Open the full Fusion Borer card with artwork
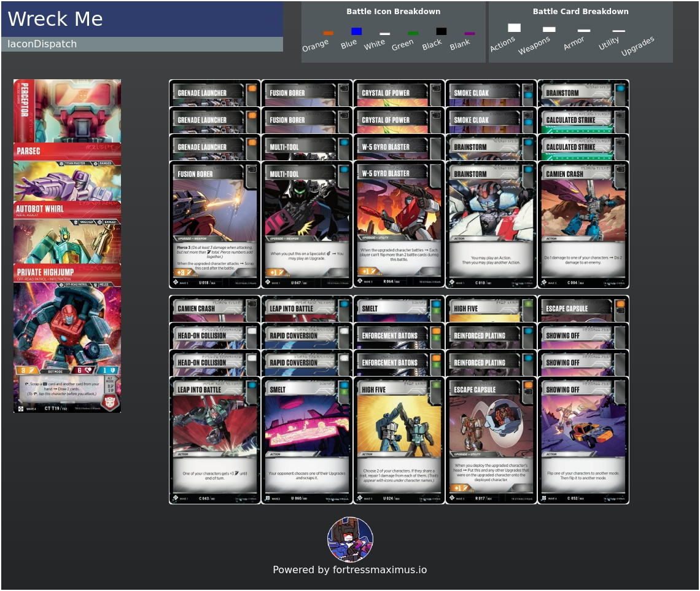 (x=215, y=225)
